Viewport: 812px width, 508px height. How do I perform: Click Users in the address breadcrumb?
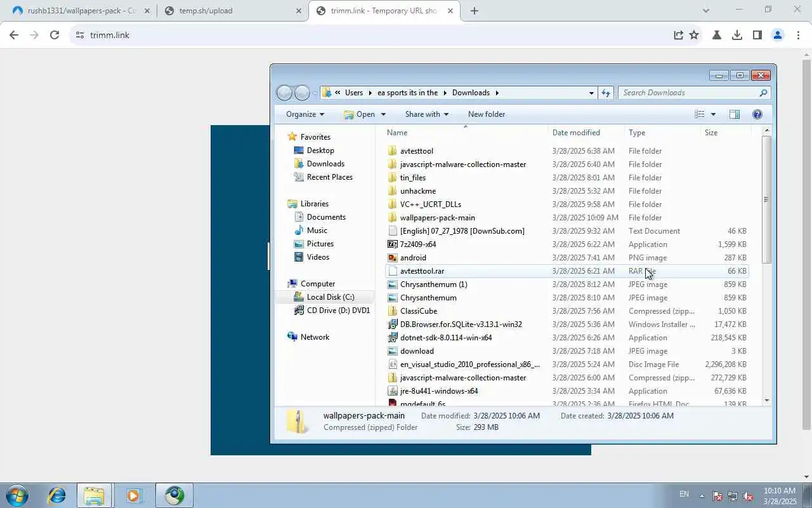tap(354, 93)
